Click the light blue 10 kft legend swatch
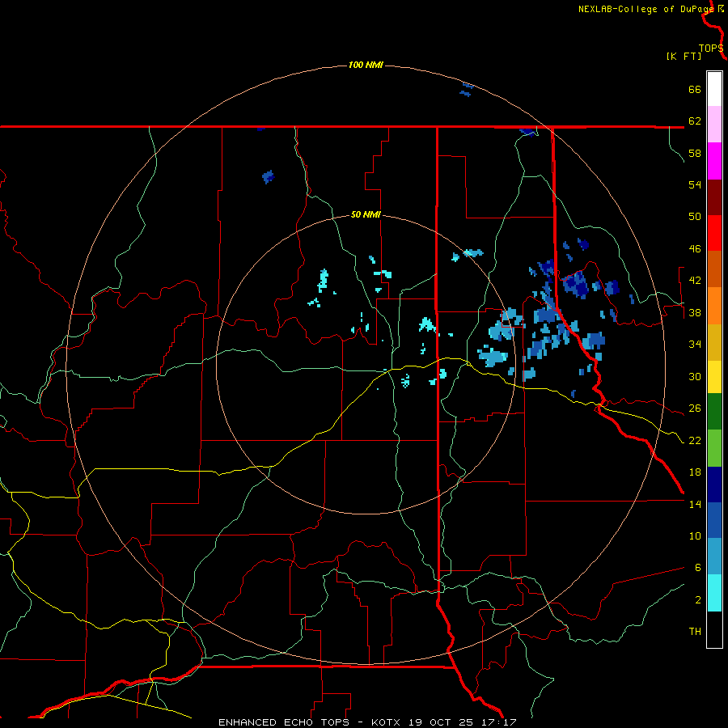The image size is (728, 728). point(714,557)
